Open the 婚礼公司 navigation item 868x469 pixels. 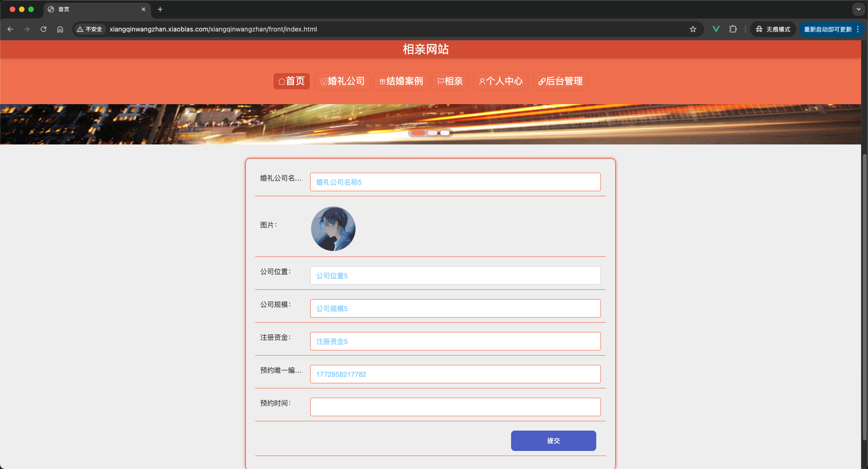click(343, 81)
